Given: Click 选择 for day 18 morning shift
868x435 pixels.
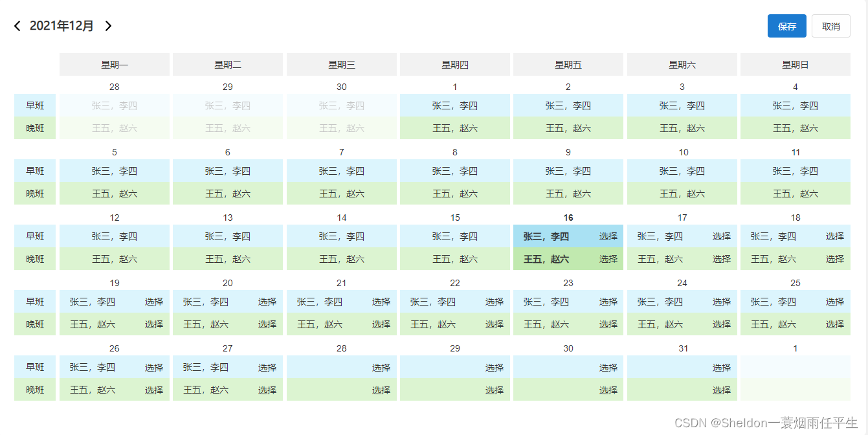Looking at the screenshot, I should 835,236.
